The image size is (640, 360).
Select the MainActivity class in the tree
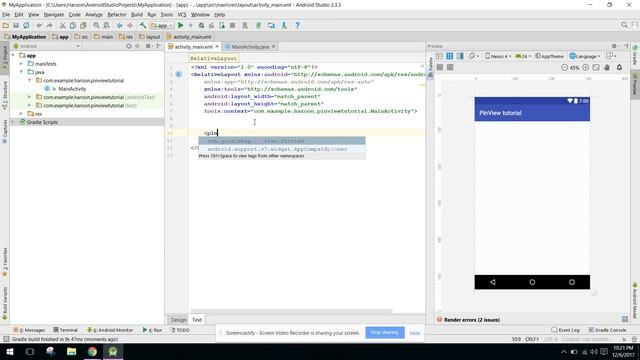click(72, 89)
